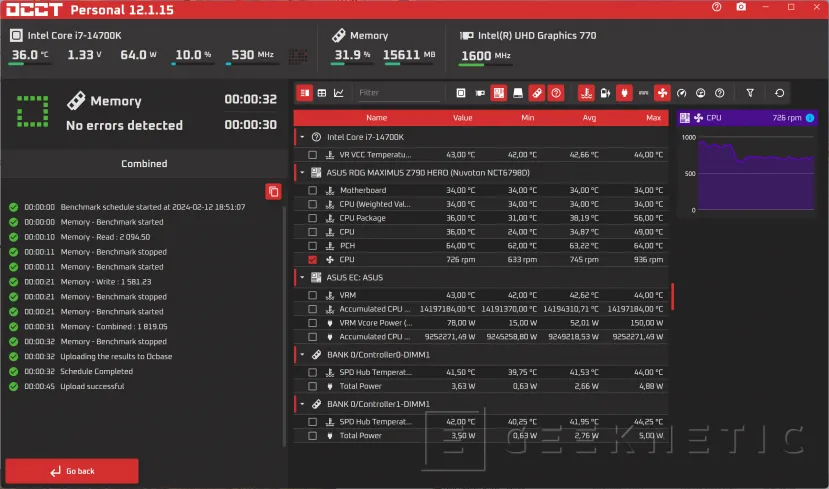This screenshot has width=829, height=489.
Task: Reset min/max values with the refresh icon
Action: pyautogui.click(x=779, y=93)
